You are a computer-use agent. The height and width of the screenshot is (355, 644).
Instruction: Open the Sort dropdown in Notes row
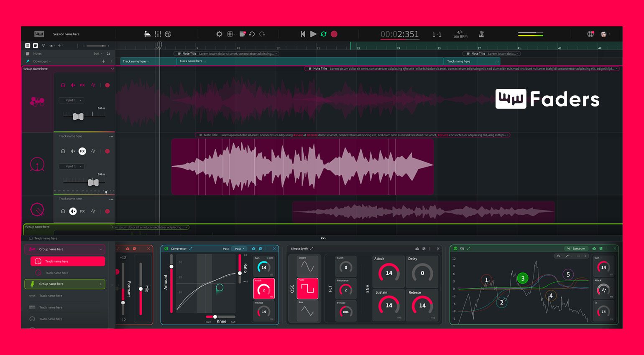click(97, 53)
